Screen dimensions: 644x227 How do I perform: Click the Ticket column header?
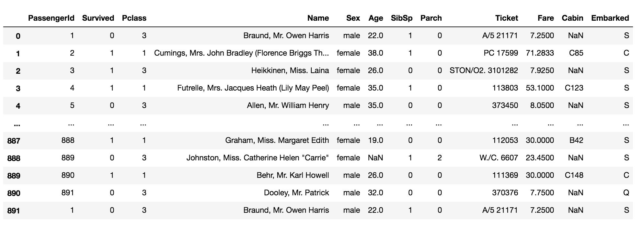(x=506, y=18)
